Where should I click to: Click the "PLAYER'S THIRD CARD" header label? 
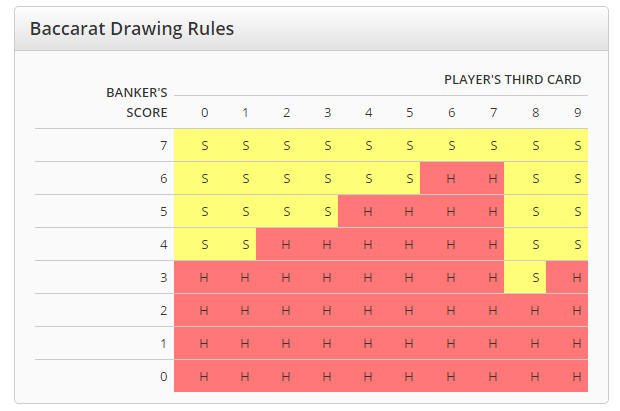[x=513, y=80]
